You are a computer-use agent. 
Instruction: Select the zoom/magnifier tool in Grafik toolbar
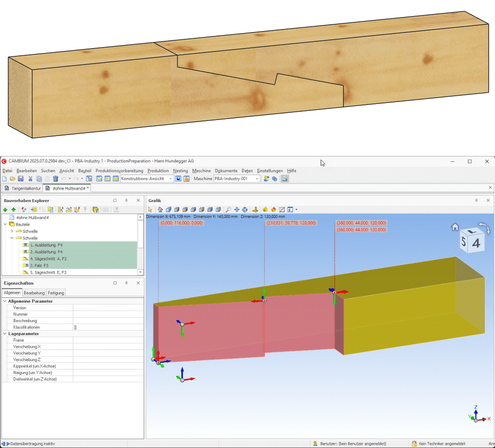(228, 209)
